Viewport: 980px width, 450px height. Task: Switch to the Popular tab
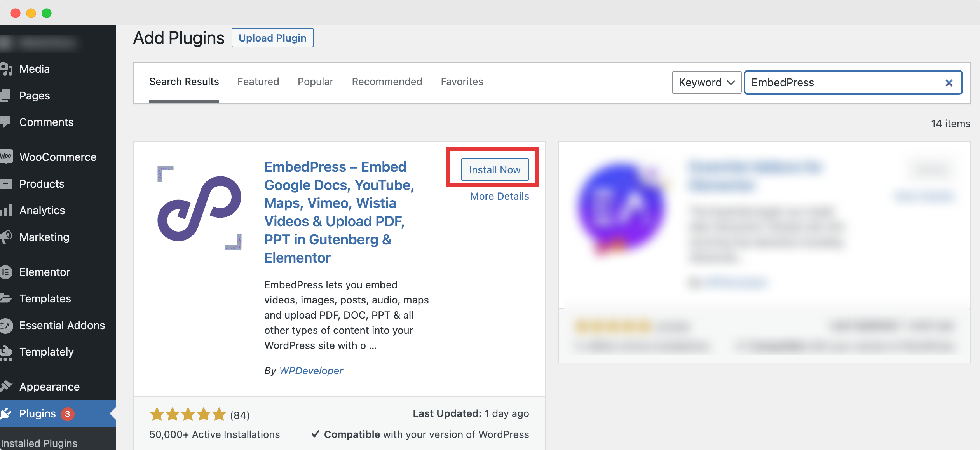[x=316, y=82]
